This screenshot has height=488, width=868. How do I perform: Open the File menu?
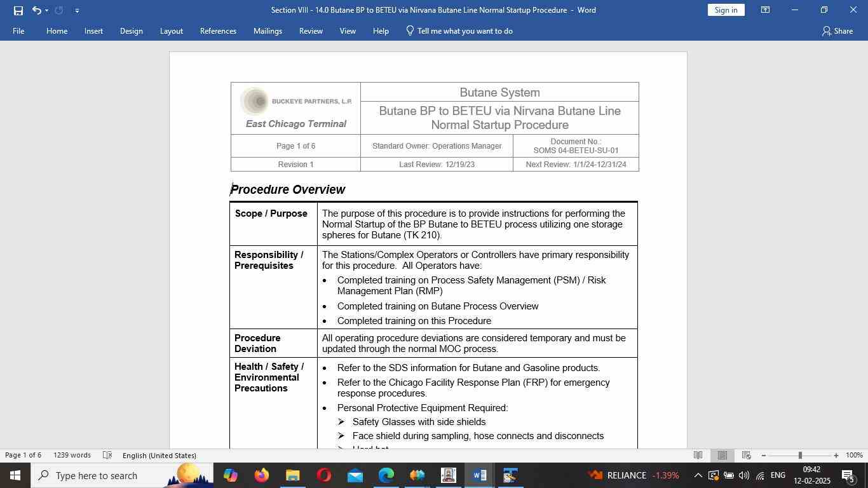click(x=18, y=31)
